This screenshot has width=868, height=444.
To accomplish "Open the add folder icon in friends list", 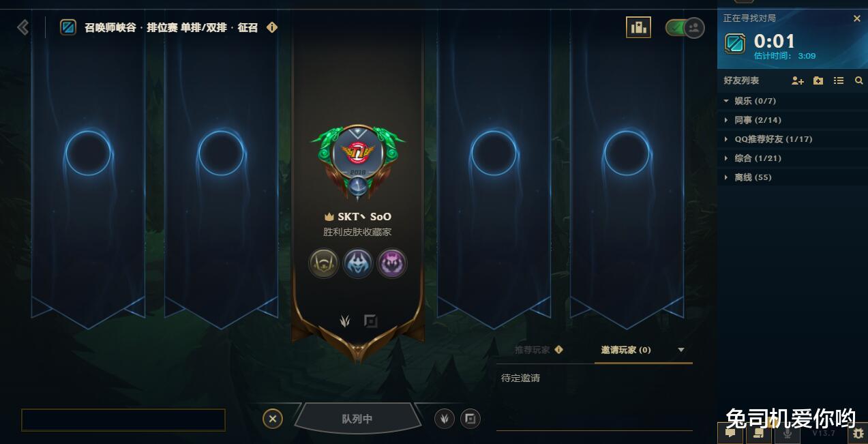I will (x=818, y=80).
